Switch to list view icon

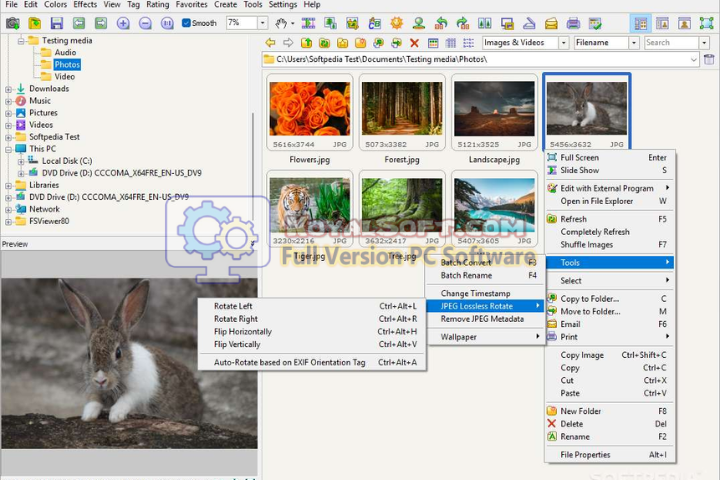pyautogui.click(x=468, y=43)
